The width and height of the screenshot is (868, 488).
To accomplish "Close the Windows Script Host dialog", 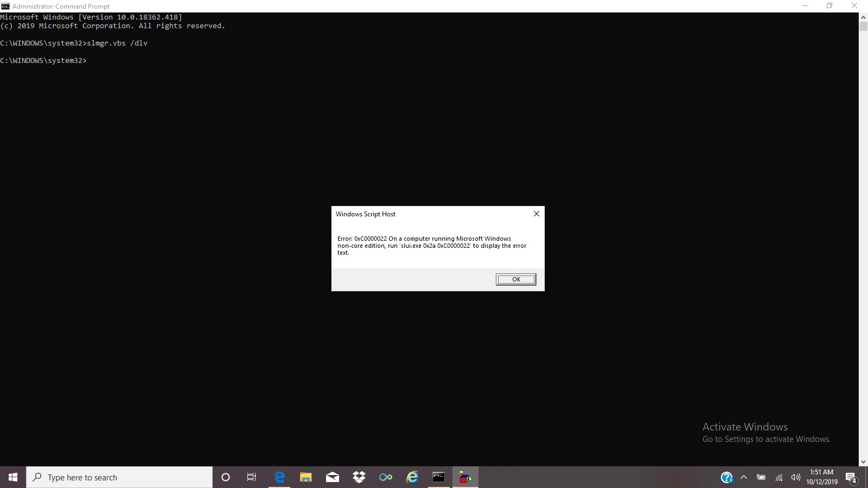I will pyautogui.click(x=537, y=214).
